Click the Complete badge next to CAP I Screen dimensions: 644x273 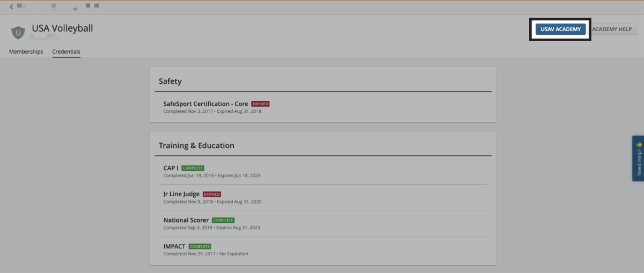pos(193,168)
